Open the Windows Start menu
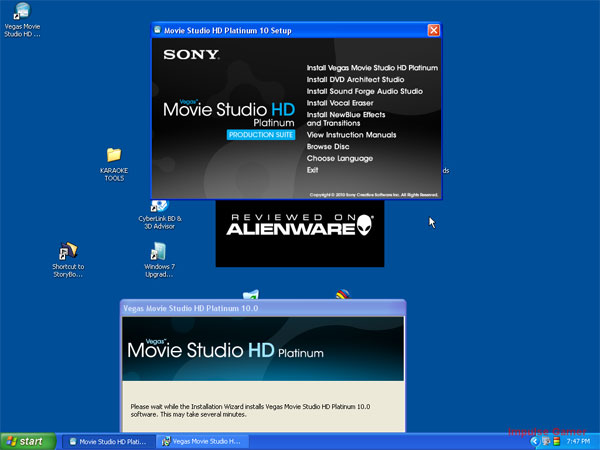 pos(28,441)
